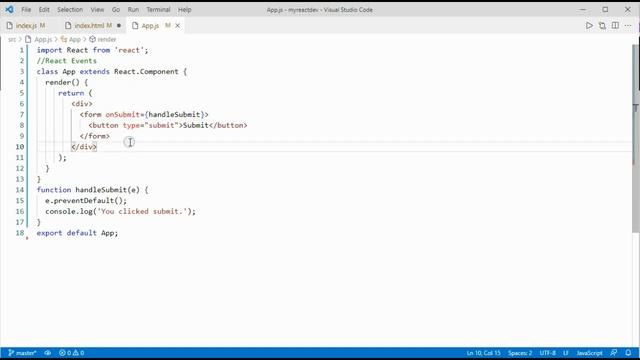Change end of line sequence LF

(566, 353)
